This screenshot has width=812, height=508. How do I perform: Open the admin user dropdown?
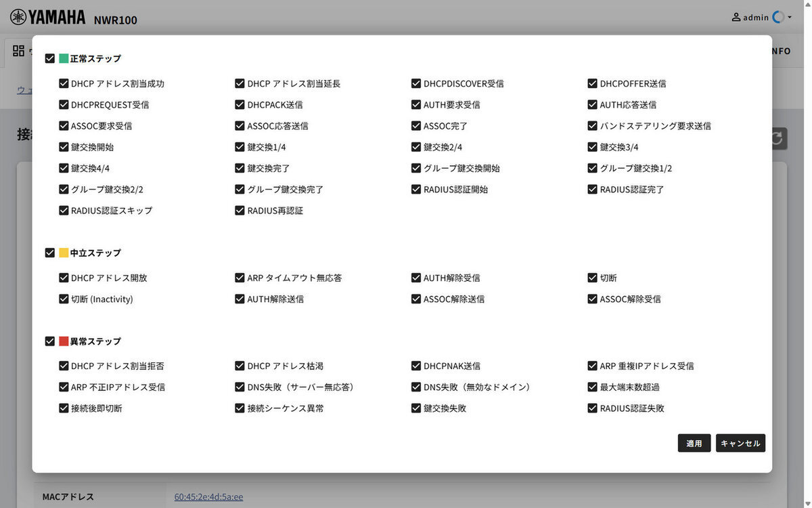[762, 17]
